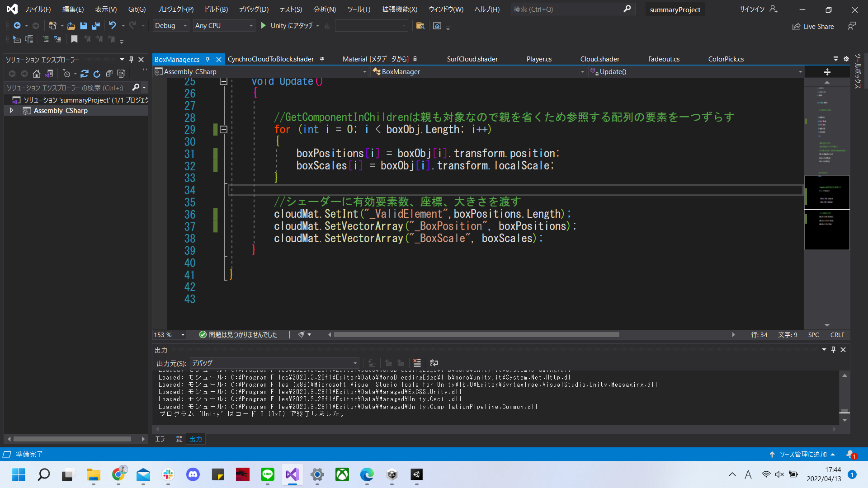Viewport: 868px width, 488px height.
Task: Open Discord from the Windows taskbar
Action: click(x=193, y=474)
